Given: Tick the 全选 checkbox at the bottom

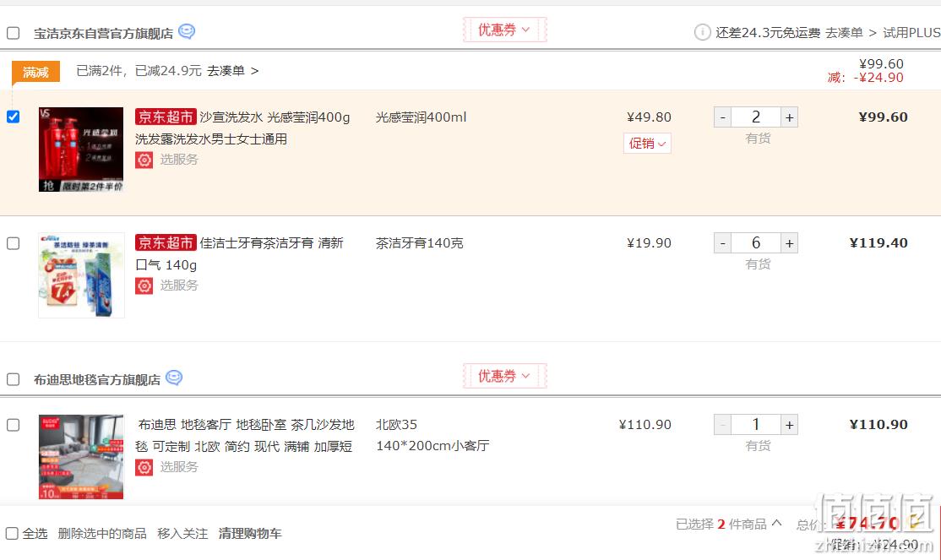Looking at the screenshot, I should (12, 533).
